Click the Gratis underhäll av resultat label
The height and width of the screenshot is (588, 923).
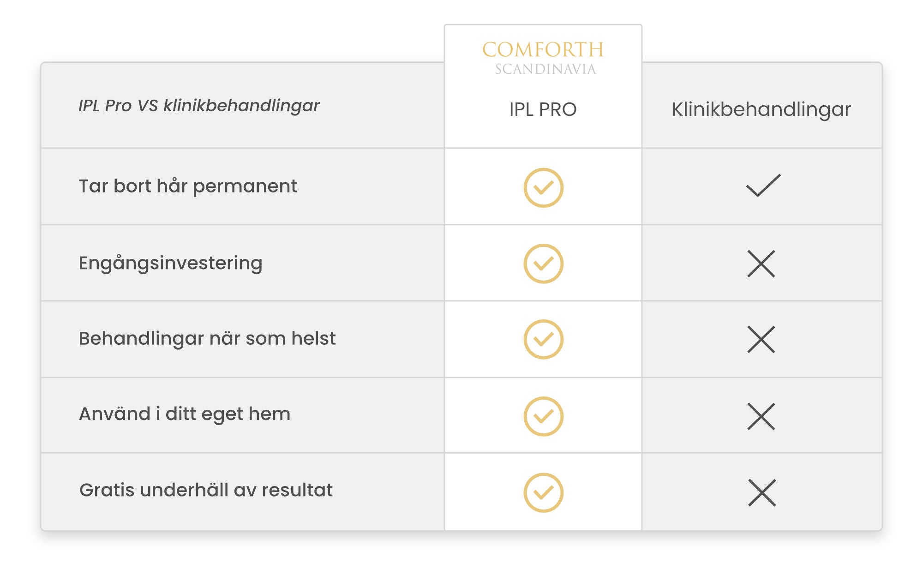pyautogui.click(x=206, y=490)
